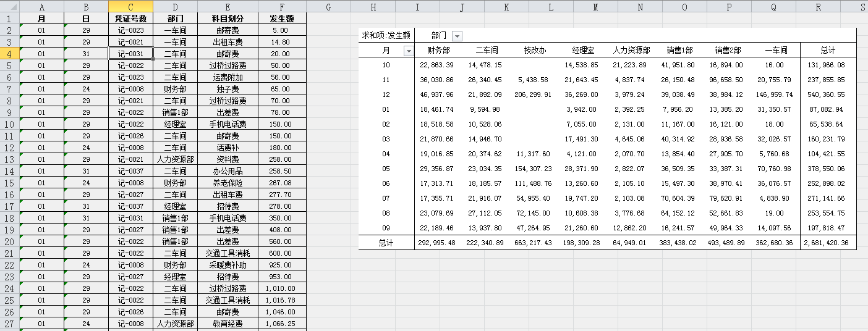The height and width of the screenshot is (331, 868).
Task: Click the 教育经费 cell
Action: click(228, 324)
